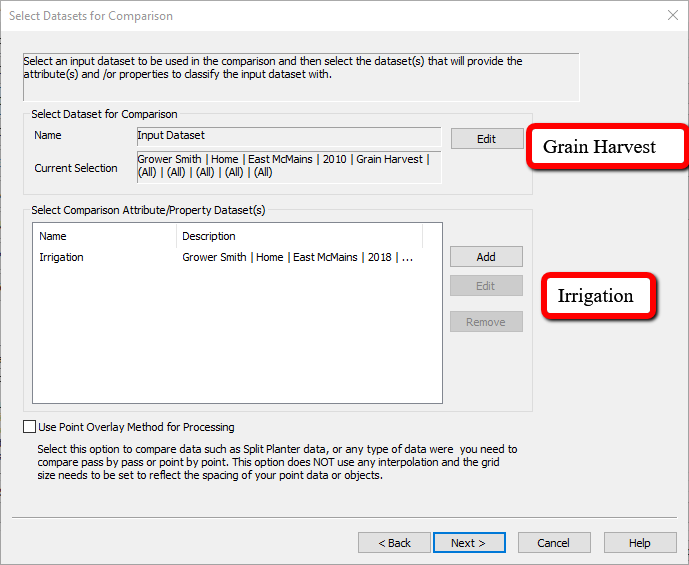Go back with the Back button

click(x=394, y=543)
